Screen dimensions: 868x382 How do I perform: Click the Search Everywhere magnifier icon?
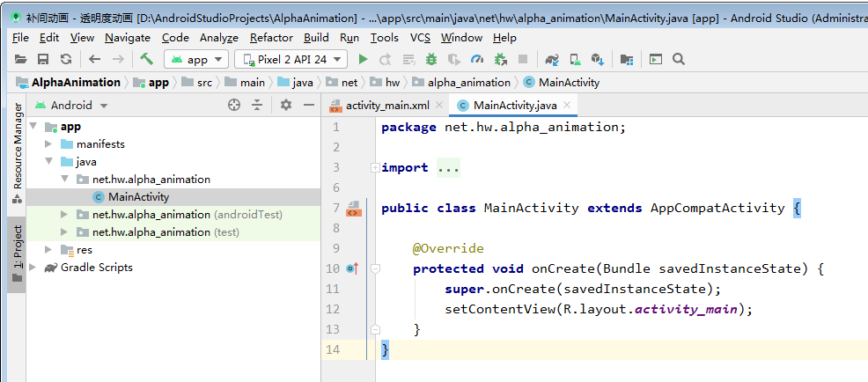[x=679, y=59]
